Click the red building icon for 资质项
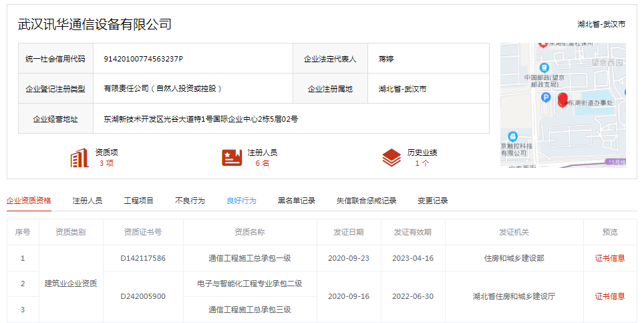This screenshot has width=644, height=323. (x=79, y=158)
